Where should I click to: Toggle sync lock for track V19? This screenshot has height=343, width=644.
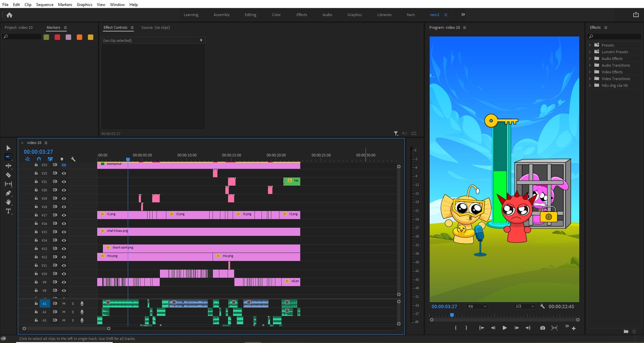tap(55, 198)
